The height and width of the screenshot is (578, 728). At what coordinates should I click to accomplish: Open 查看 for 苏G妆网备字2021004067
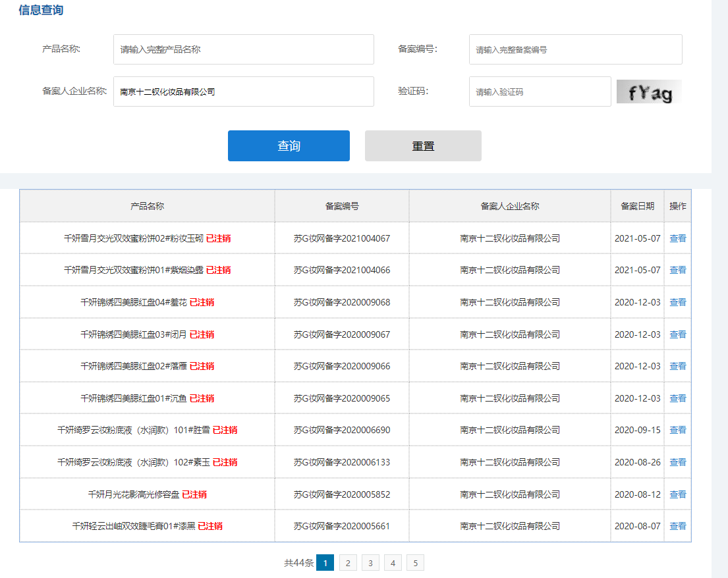tap(677, 238)
